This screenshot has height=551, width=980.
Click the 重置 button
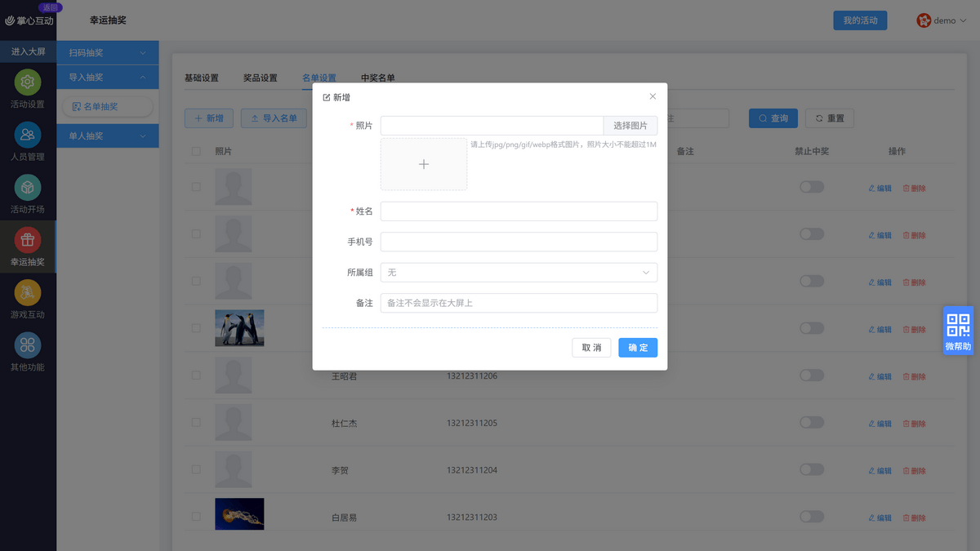(830, 118)
